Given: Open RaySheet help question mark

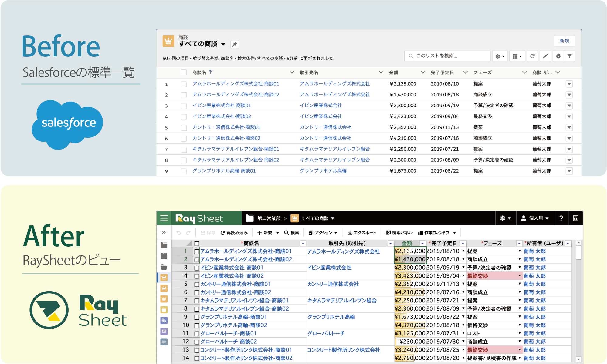Looking at the screenshot, I should pyautogui.click(x=561, y=218).
